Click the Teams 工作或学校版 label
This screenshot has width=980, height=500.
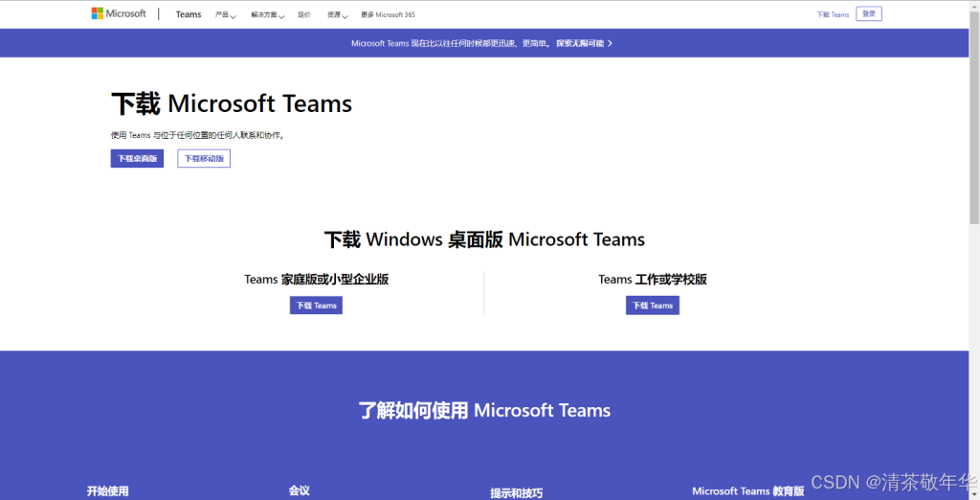(653, 279)
